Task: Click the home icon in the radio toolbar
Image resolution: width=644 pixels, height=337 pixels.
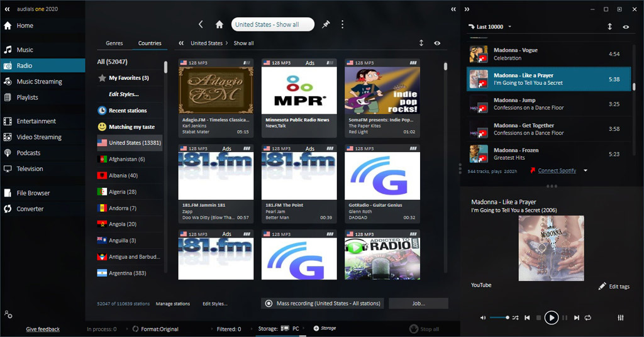Action: click(219, 25)
